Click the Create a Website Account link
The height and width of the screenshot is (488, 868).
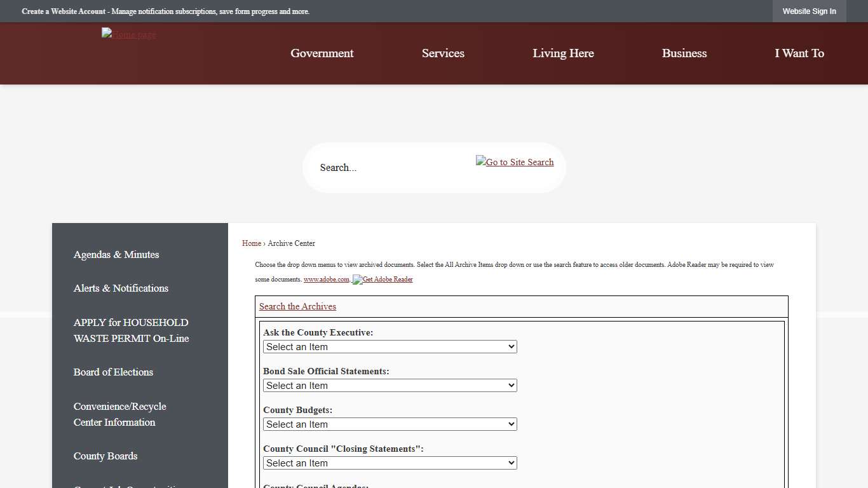pyautogui.click(x=63, y=11)
